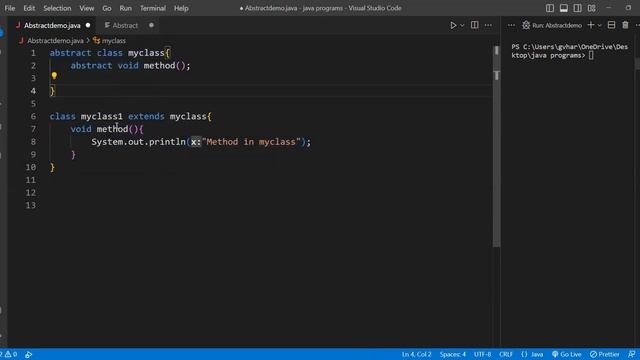This screenshot has width=640, height=360.
Task: Split the terminal pane
Action: [x=611, y=25]
